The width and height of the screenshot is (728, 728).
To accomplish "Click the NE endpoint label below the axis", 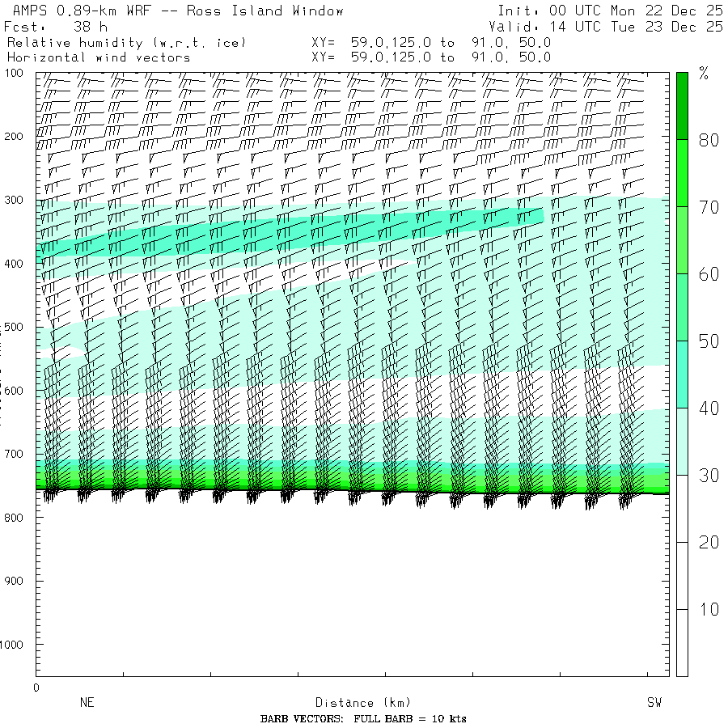I will click(87, 703).
